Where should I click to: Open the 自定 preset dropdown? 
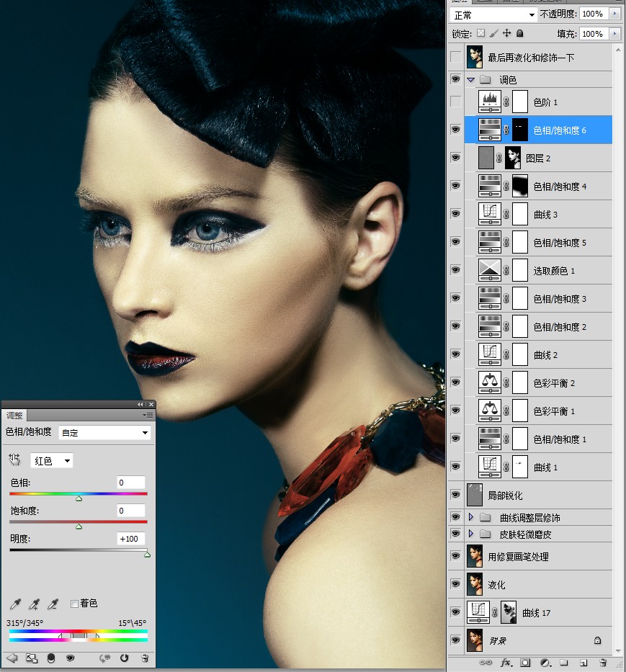click(x=104, y=432)
